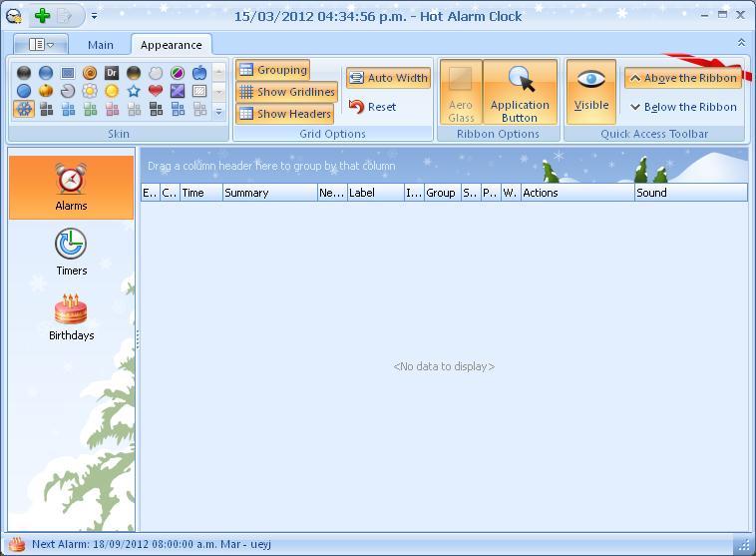Click the 'Ne…' column header

[332, 193]
